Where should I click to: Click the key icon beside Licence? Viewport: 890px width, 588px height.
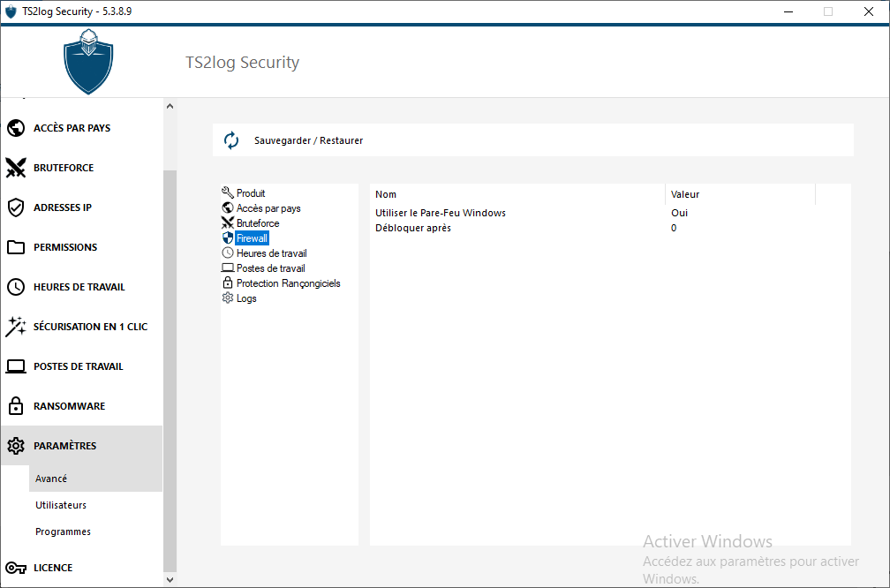pyautogui.click(x=16, y=568)
